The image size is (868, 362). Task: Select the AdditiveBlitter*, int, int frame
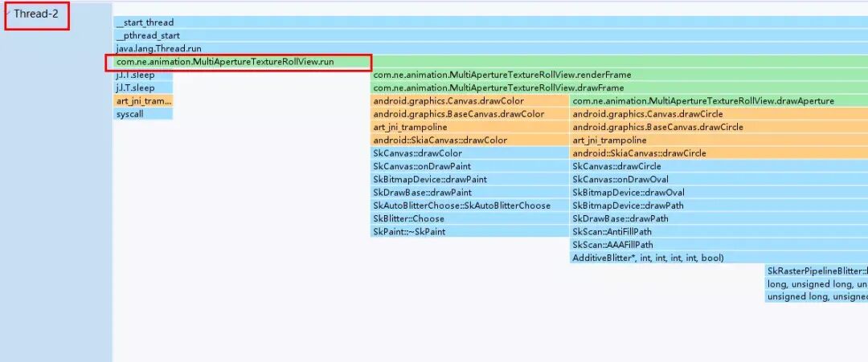pyautogui.click(x=719, y=258)
